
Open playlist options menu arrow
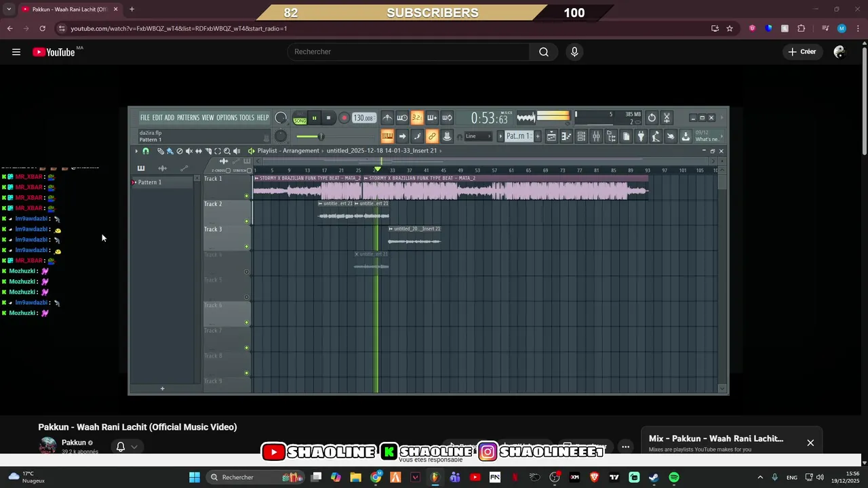pyautogui.click(x=136, y=151)
